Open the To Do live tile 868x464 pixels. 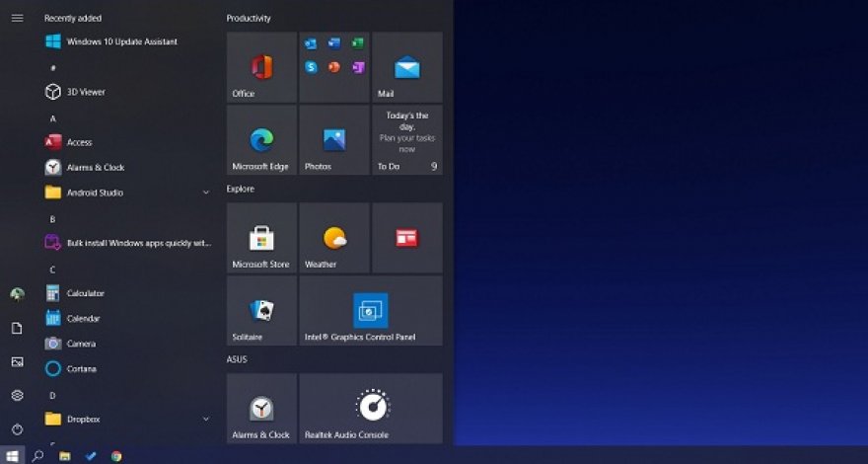[x=407, y=140]
